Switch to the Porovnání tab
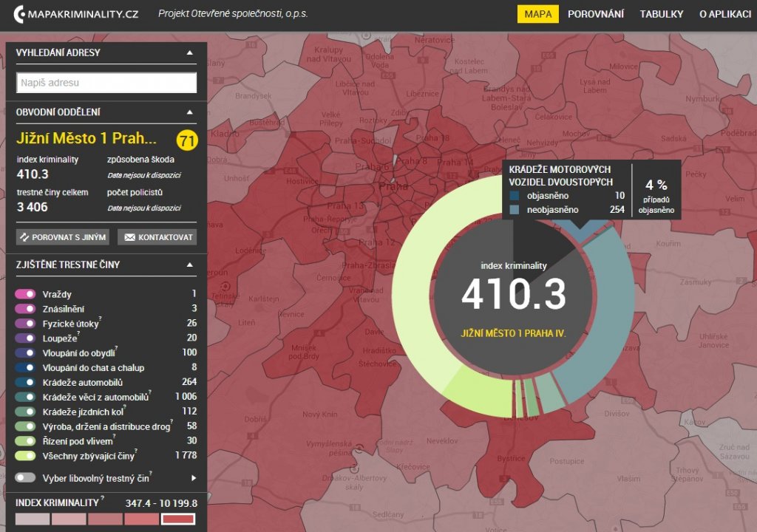 click(x=596, y=14)
